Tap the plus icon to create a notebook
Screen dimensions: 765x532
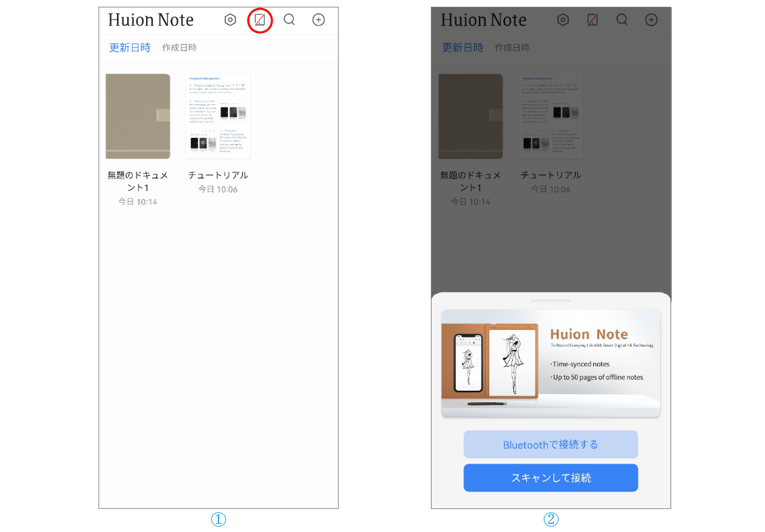318,20
